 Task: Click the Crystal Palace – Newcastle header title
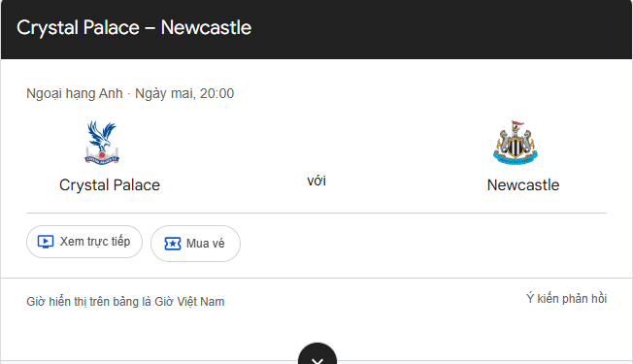tap(134, 28)
